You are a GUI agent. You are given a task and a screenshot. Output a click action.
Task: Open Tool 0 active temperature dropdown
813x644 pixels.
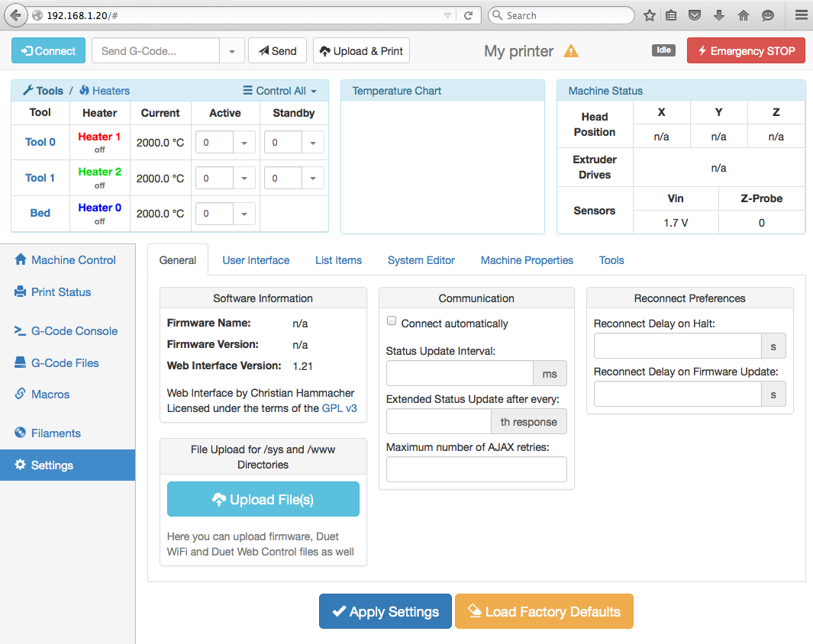[244, 143]
